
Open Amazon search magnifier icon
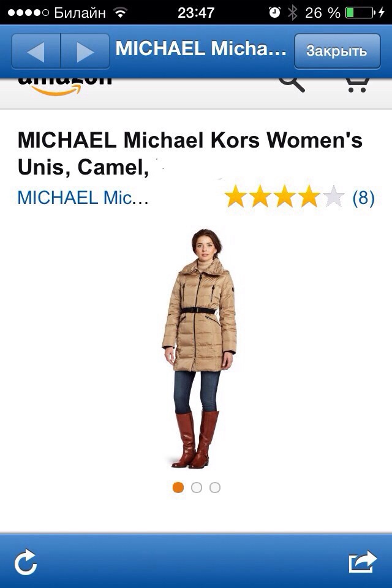point(292,84)
